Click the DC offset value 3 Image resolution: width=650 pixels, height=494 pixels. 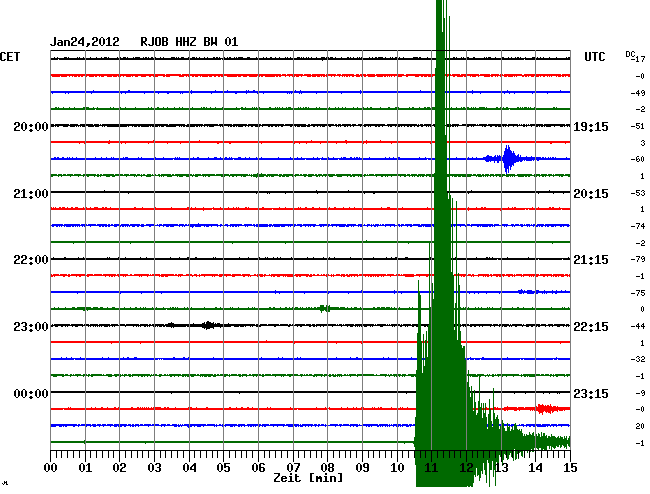click(643, 143)
